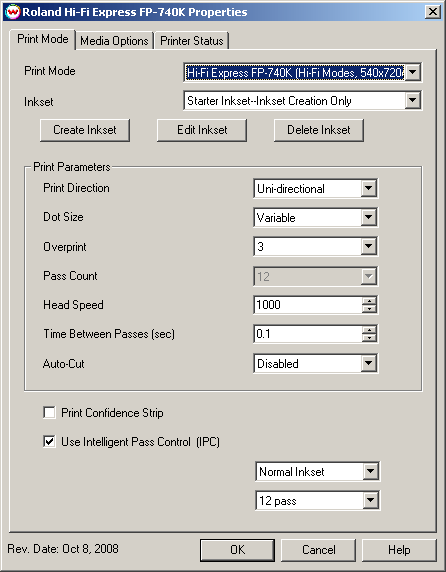The width and height of the screenshot is (446, 572).
Task: Click the Cancel button
Action: (318, 550)
